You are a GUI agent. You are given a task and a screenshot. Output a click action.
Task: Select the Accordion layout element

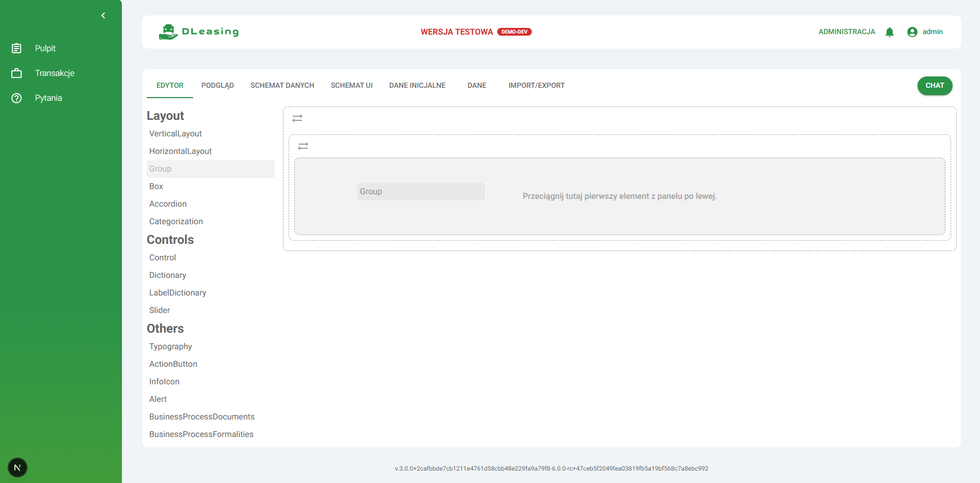(x=168, y=204)
